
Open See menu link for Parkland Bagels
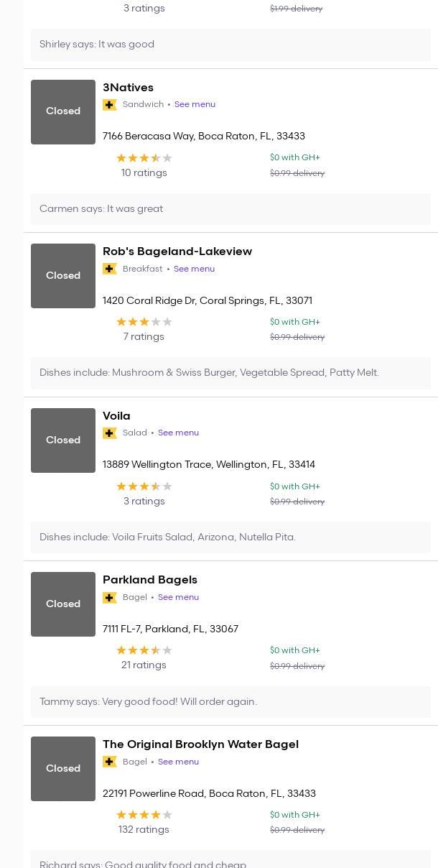(178, 597)
